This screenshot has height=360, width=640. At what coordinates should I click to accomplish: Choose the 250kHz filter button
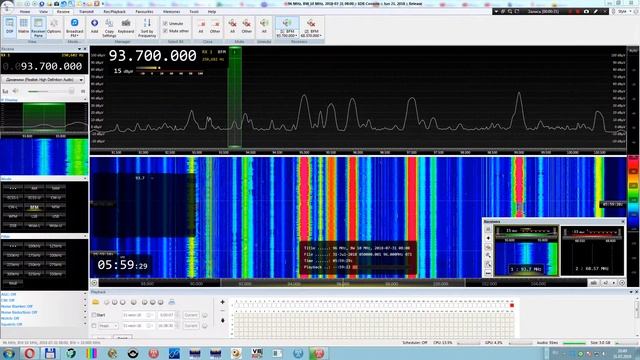click(34, 265)
